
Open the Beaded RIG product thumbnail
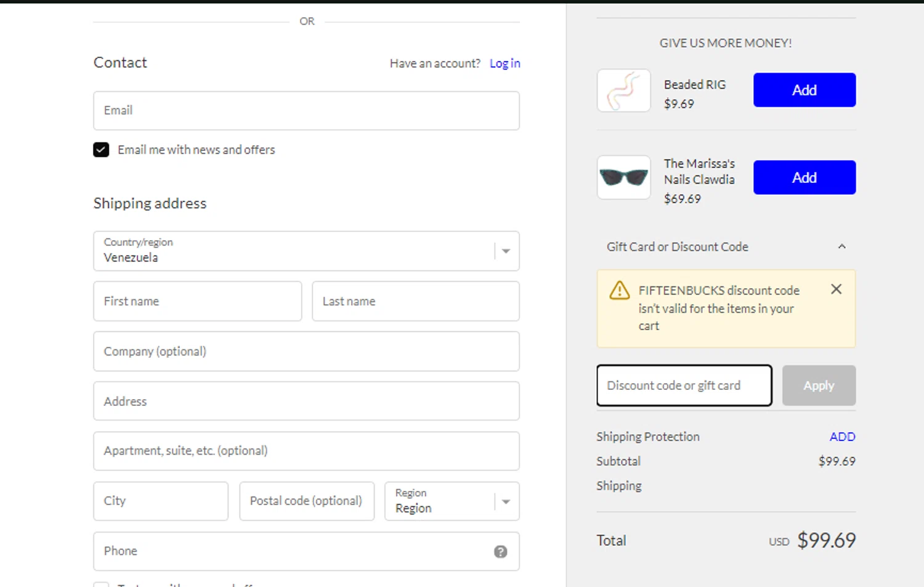pos(623,91)
